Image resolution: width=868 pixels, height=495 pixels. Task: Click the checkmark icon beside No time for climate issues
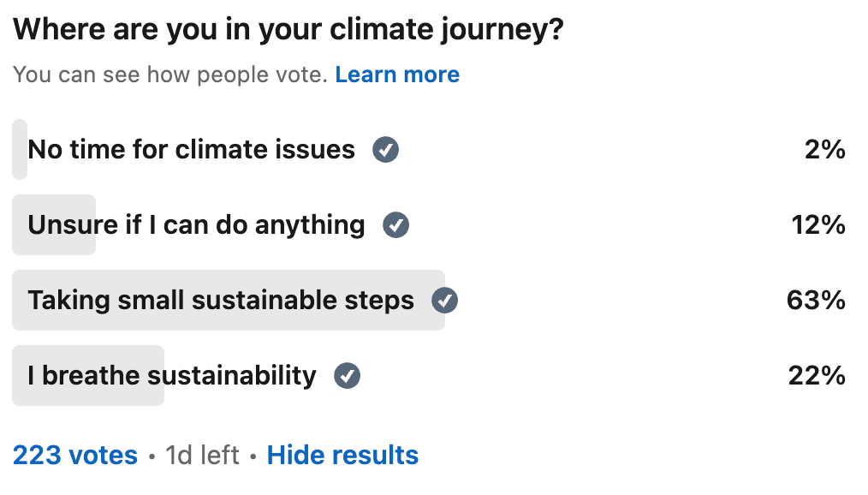385,150
